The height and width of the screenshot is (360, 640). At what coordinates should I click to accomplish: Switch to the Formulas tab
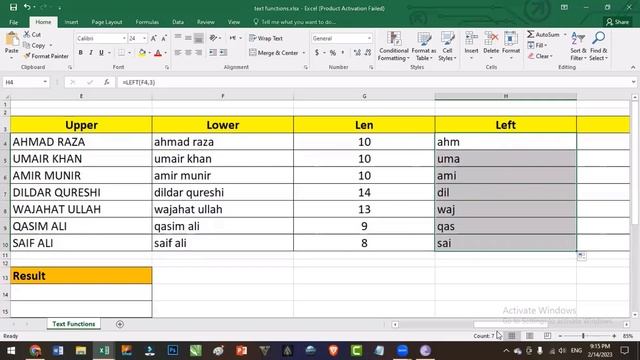pos(147,22)
